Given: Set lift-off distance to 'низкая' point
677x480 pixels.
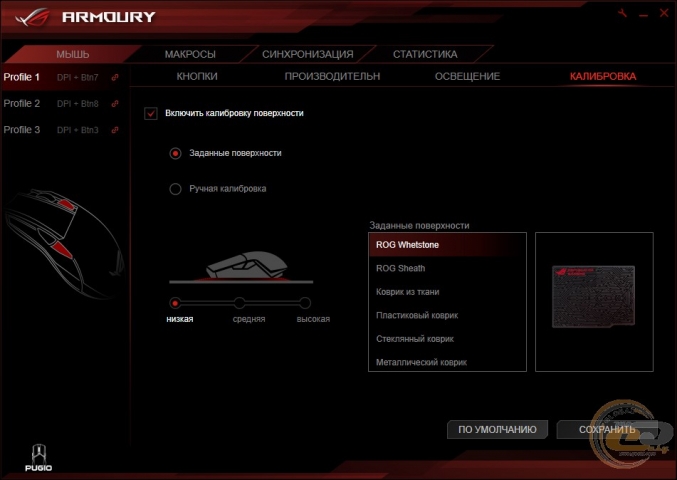Looking at the screenshot, I should tap(175, 303).
